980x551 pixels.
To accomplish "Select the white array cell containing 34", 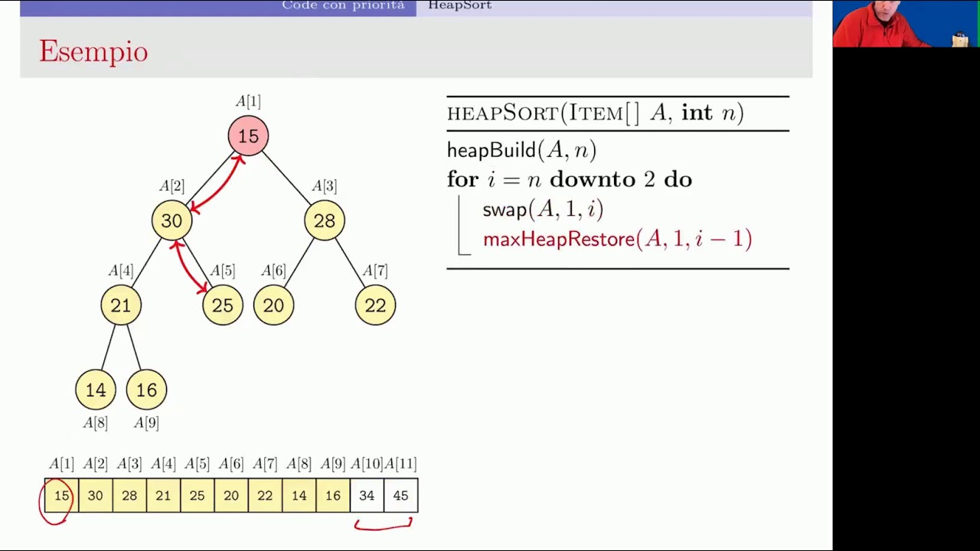I will [367, 496].
